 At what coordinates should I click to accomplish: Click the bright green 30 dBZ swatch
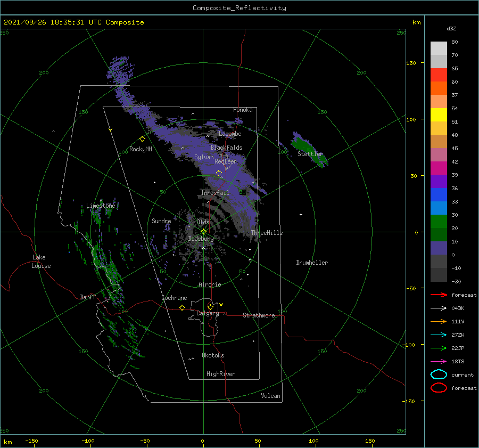click(439, 222)
